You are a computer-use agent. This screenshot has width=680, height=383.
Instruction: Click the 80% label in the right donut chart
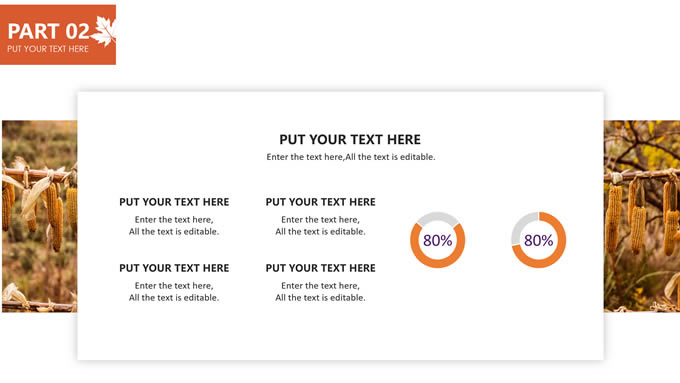(x=539, y=240)
